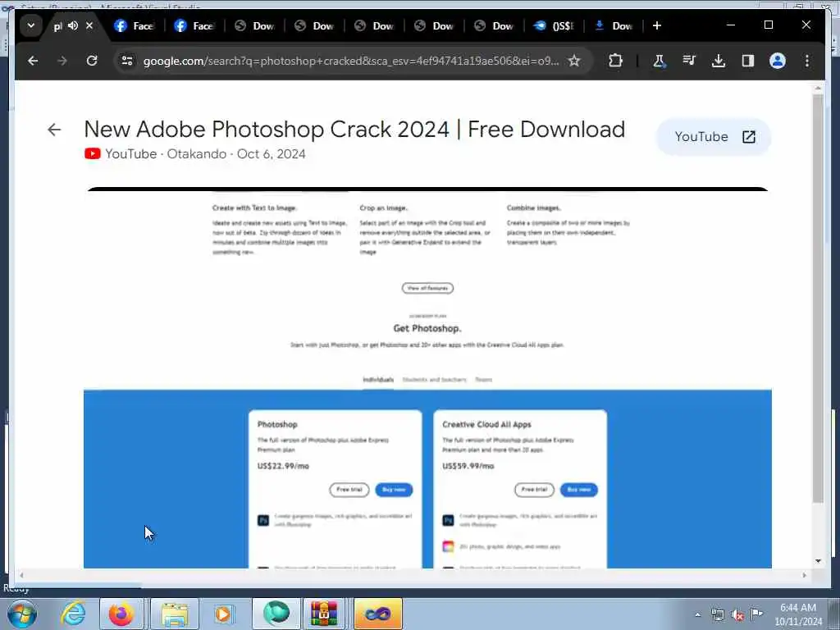Viewport: 840px width, 630px height.
Task: Open WinRAR from the taskbar
Action: 324,614
